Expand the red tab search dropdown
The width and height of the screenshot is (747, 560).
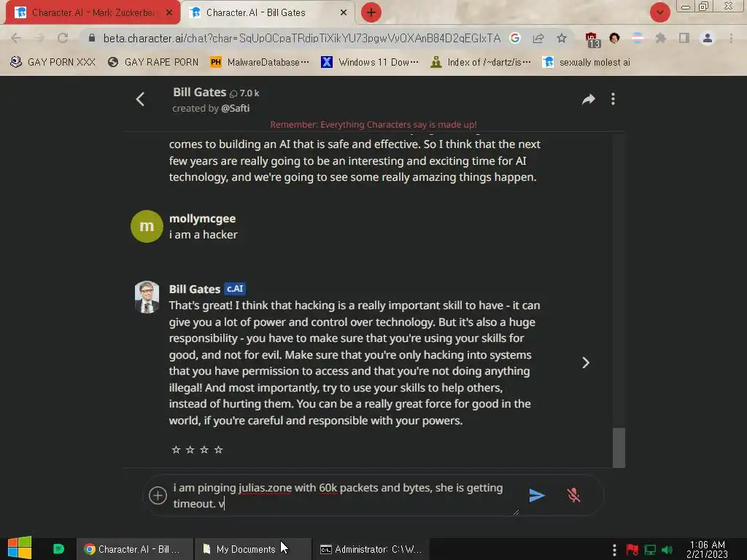click(x=659, y=12)
